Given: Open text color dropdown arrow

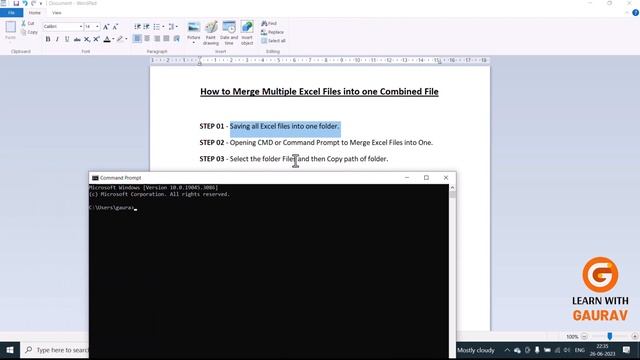Looking at the screenshot, I should tap(113, 39).
